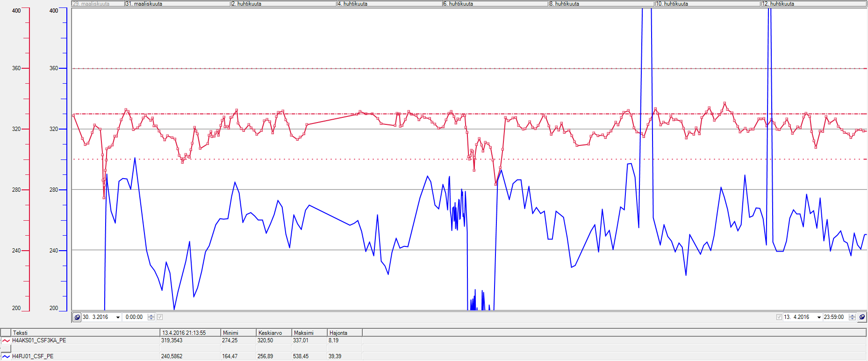Click the 200 label on blue axis
This screenshot has width=868, height=361.
pos(54,308)
